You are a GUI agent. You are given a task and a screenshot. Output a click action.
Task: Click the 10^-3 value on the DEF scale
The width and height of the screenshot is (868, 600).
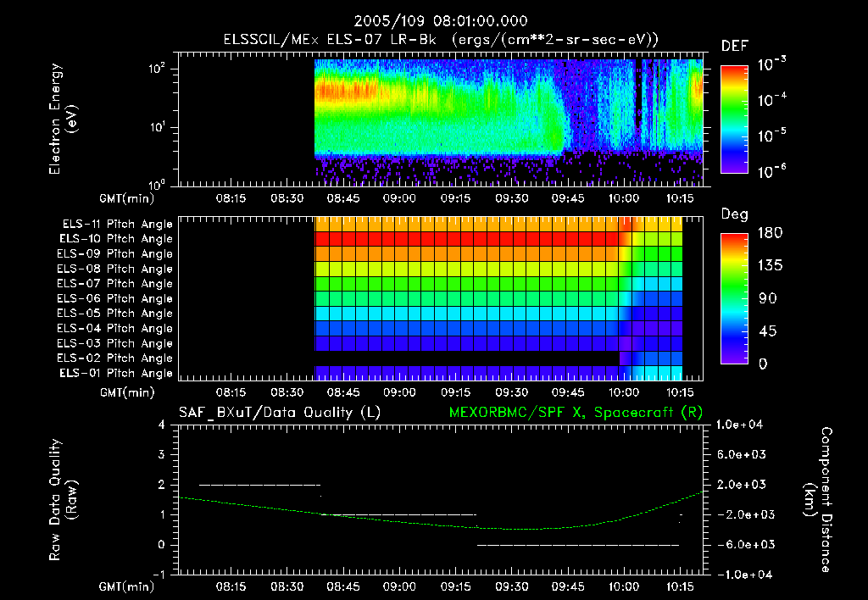tap(771, 64)
